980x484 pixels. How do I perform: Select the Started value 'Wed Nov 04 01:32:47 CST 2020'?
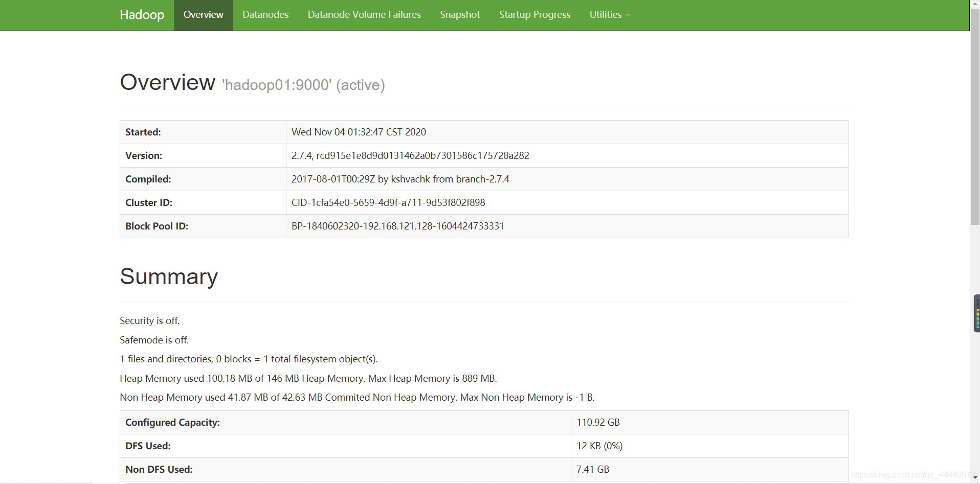click(x=359, y=132)
